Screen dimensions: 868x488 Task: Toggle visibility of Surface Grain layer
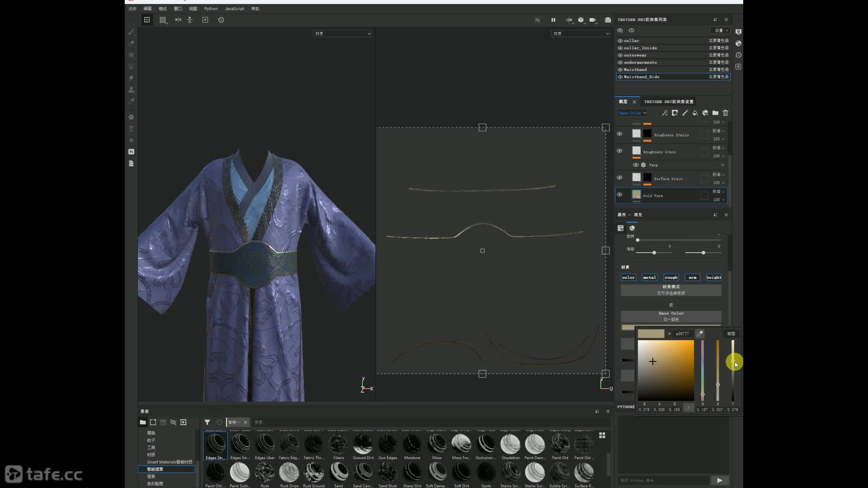click(619, 178)
